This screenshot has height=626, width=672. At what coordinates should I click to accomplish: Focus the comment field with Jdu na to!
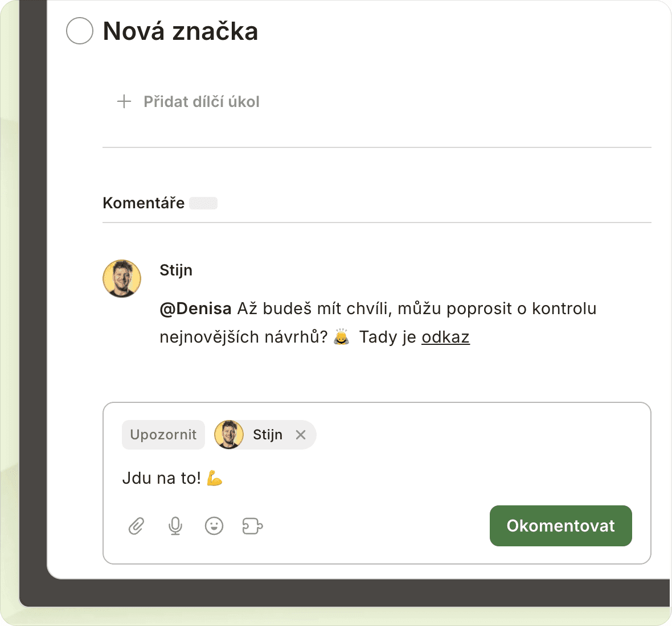pyautogui.click(x=342, y=478)
